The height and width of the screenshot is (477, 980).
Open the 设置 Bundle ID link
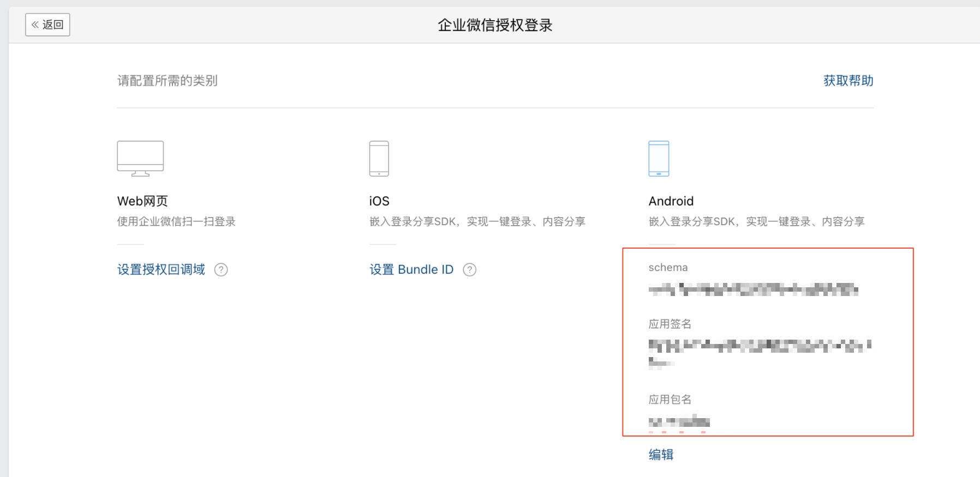click(411, 269)
